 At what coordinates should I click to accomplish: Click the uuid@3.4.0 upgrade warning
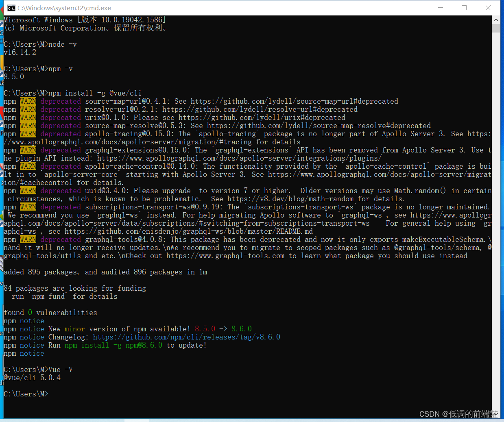pos(247,195)
